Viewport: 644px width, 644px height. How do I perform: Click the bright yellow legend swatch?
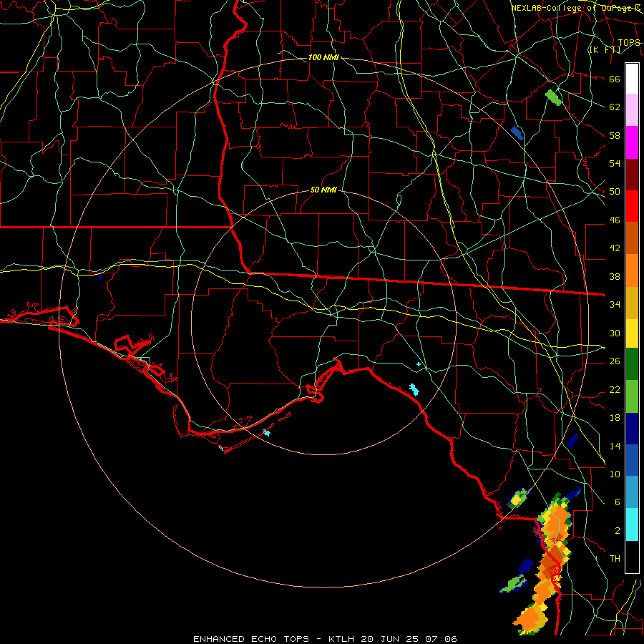[632, 333]
